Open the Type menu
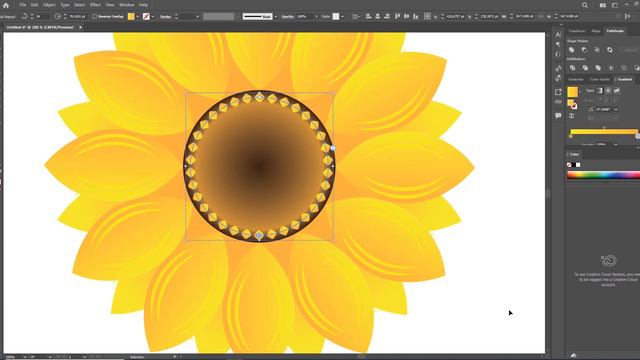The height and width of the screenshot is (360, 640). click(65, 5)
